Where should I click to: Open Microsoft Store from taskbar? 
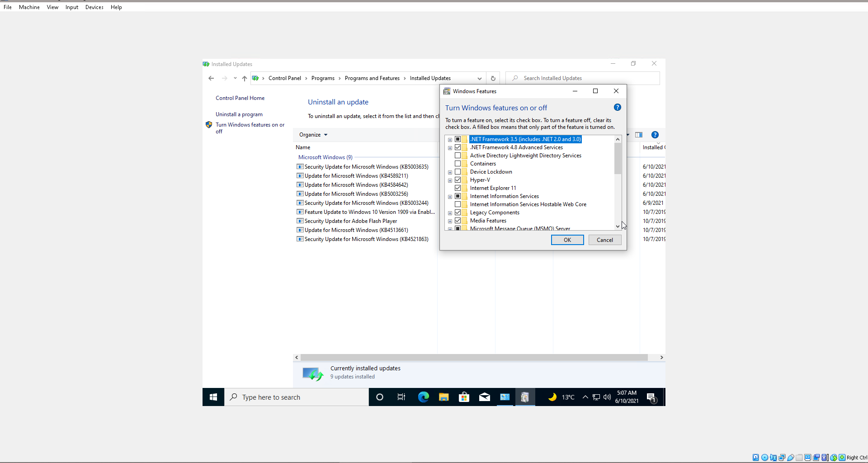(464, 397)
